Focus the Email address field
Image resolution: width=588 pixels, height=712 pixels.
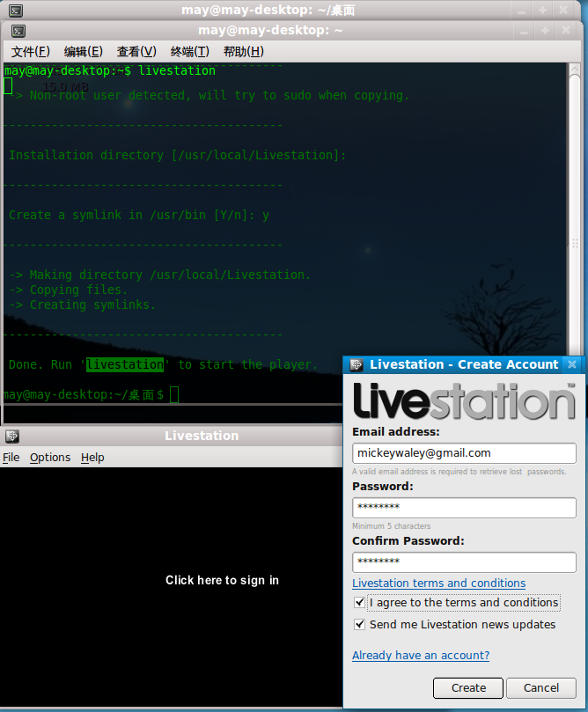point(464,453)
